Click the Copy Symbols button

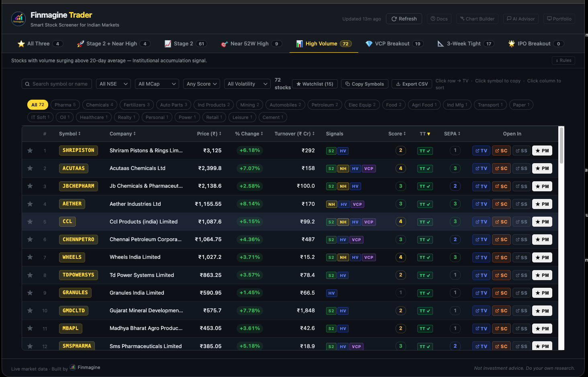coord(364,84)
